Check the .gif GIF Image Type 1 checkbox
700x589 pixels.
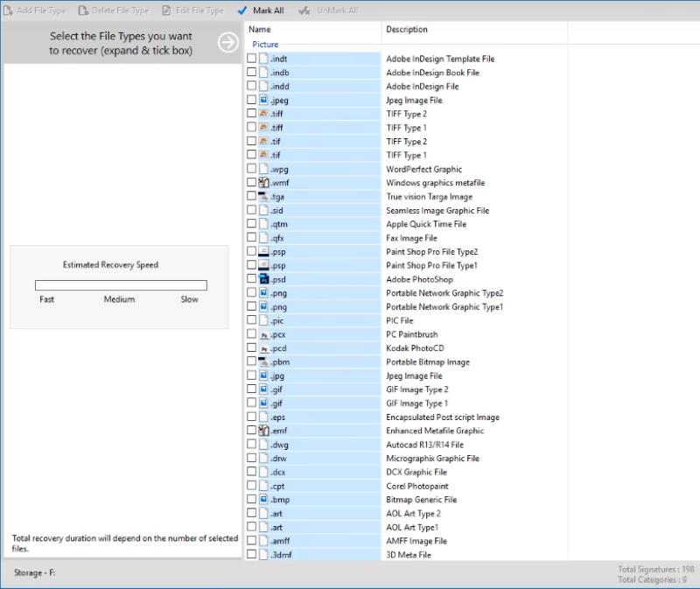251,403
